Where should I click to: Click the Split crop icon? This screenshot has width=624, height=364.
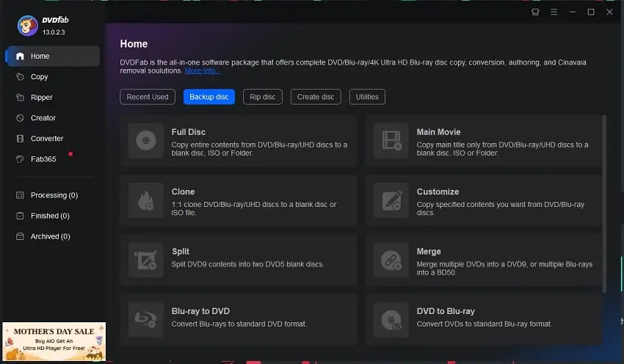point(146,260)
